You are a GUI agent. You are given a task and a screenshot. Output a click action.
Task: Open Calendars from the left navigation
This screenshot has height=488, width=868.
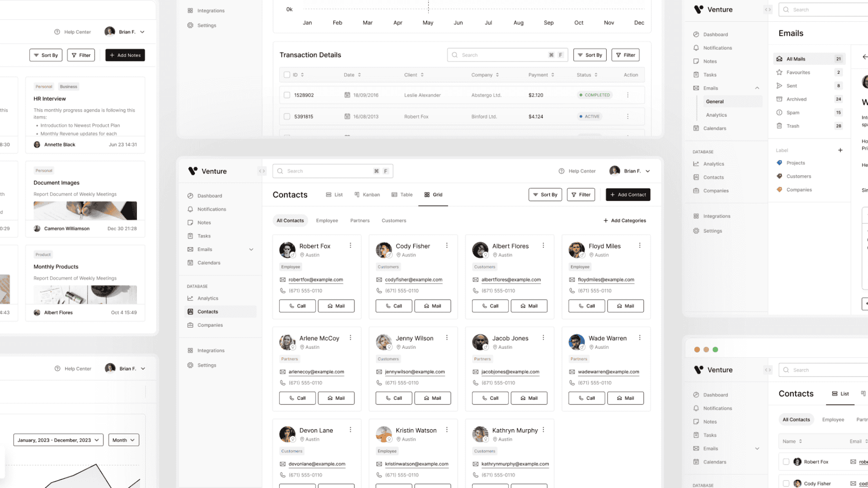209,263
